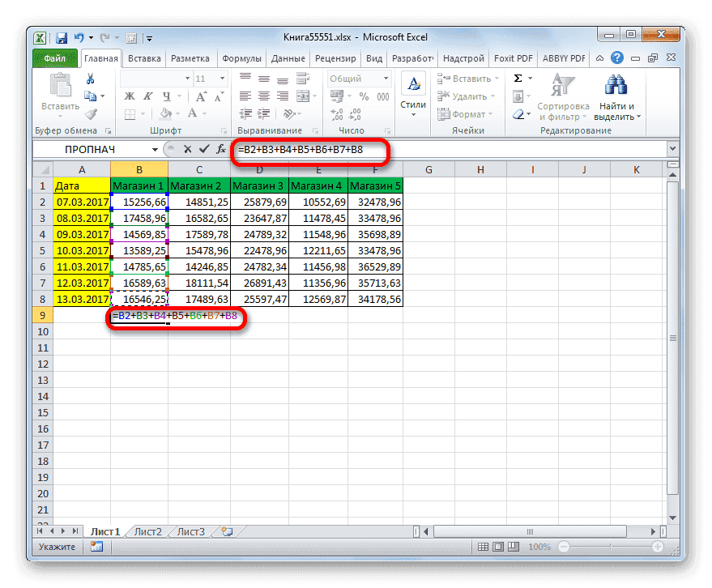Click the Insert Function fx icon

coord(221,149)
